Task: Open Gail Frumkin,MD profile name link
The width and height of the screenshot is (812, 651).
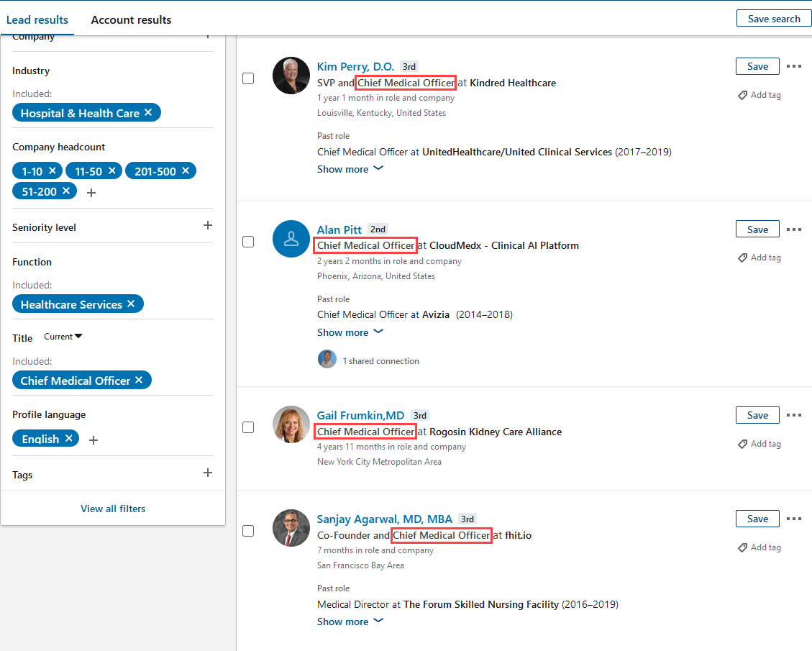Action: 360,415
